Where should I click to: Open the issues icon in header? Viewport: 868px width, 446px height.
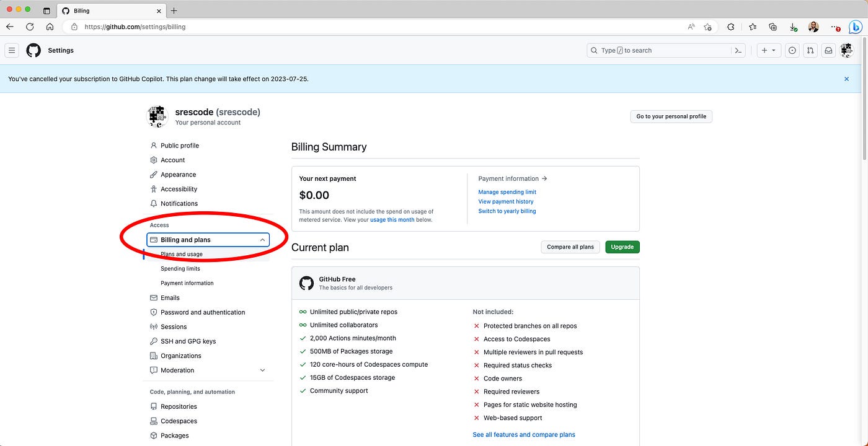click(792, 50)
